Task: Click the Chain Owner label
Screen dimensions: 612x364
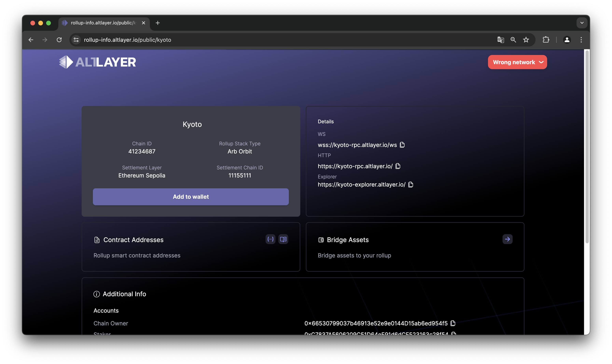Action: click(x=111, y=323)
